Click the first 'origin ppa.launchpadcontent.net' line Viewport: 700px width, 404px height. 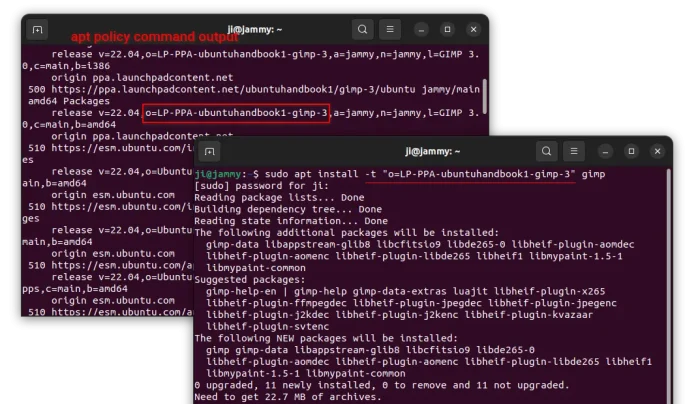(x=142, y=78)
